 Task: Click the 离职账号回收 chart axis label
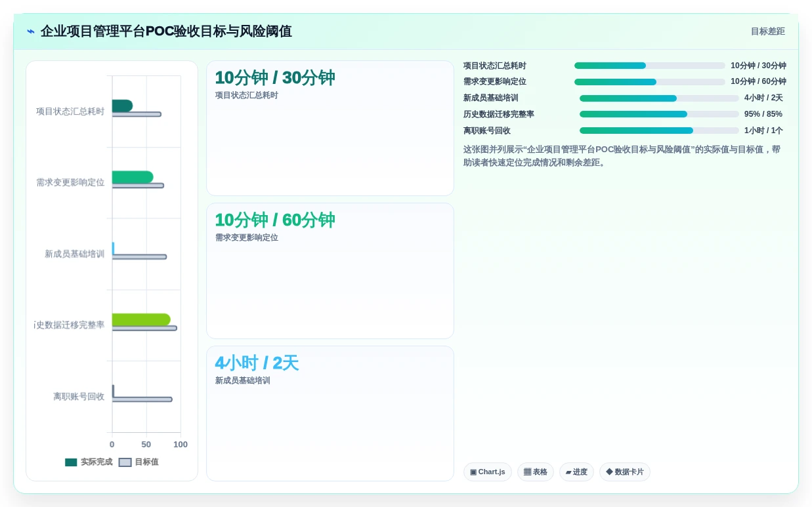click(x=79, y=397)
